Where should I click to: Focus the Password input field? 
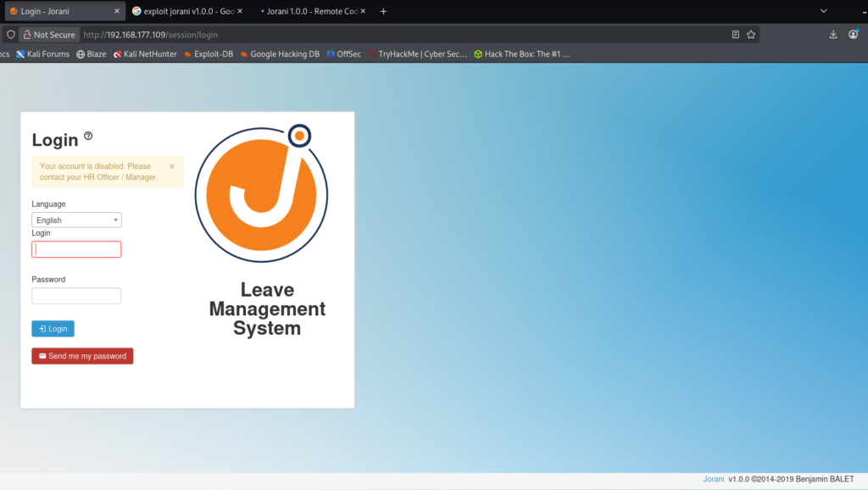pos(76,296)
